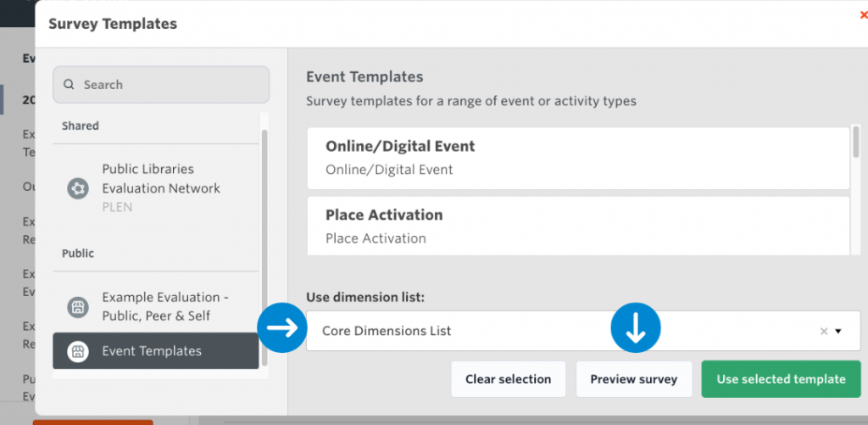Click the left category list scrollbar
Image resolution: width=868 pixels, height=425 pixels.
pos(264,246)
